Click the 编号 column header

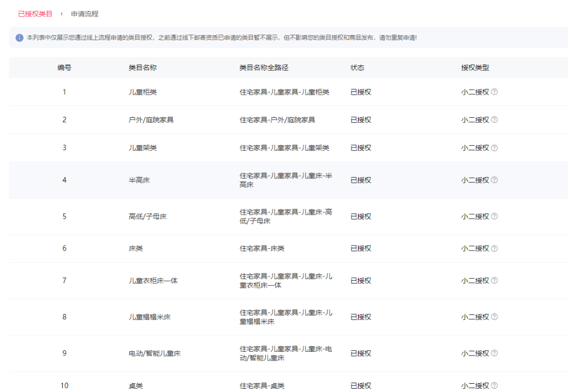pyautogui.click(x=64, y=68)
